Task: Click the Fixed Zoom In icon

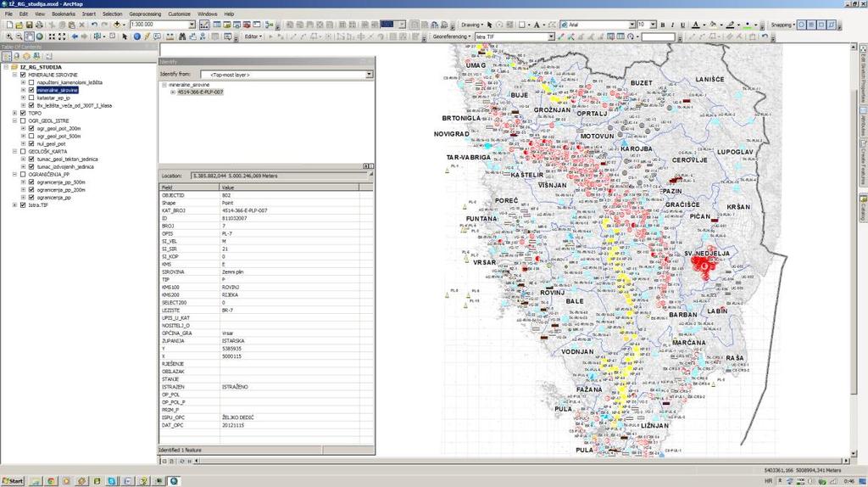Action: click(x=52, y=36)
